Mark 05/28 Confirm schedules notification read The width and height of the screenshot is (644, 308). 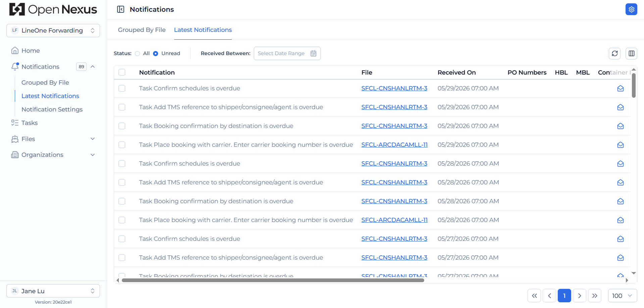click(x=620, y=164)
